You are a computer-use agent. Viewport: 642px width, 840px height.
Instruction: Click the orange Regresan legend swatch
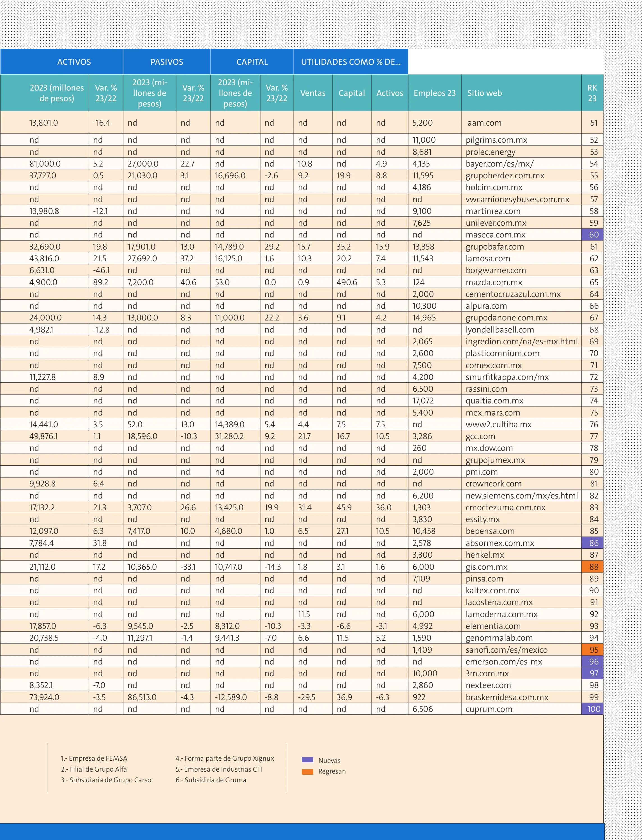(x=307, y=772)
